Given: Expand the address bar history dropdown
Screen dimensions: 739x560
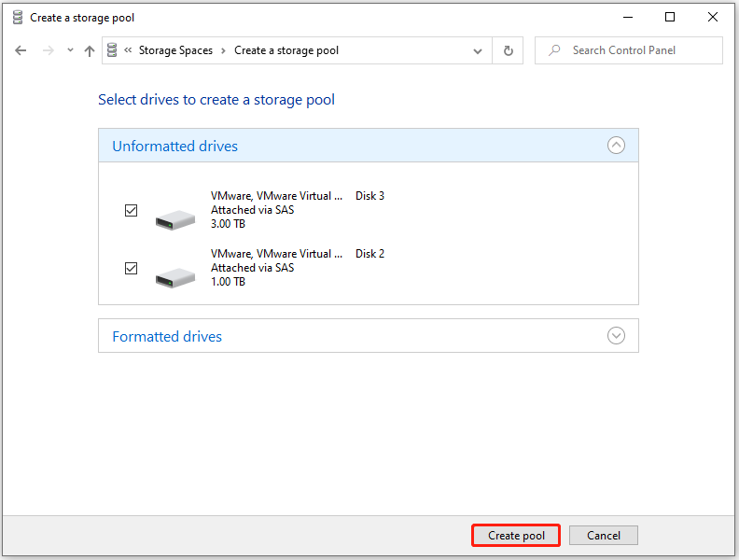Looking at the screenshot, I should click(478, 51).
